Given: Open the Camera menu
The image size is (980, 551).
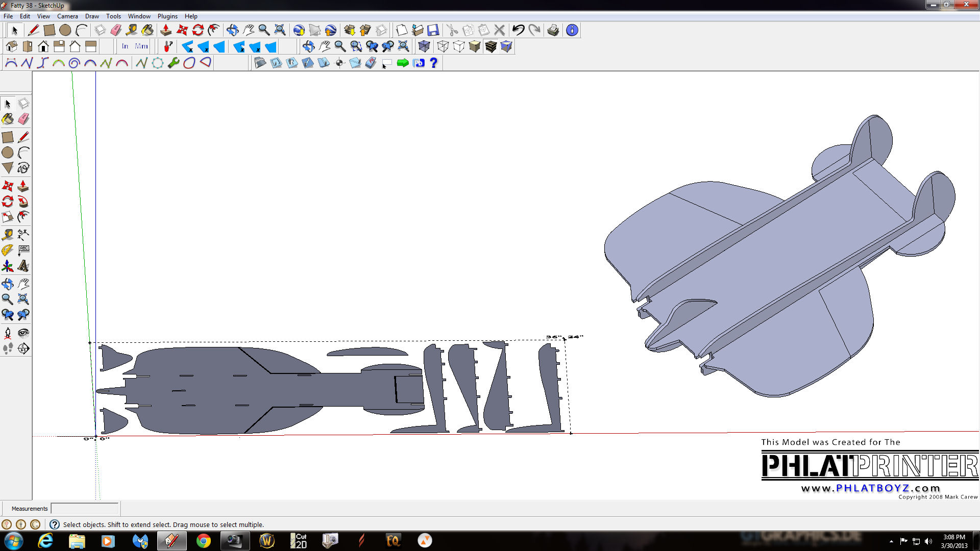Looking at the screenshot, I should (67, 16).
